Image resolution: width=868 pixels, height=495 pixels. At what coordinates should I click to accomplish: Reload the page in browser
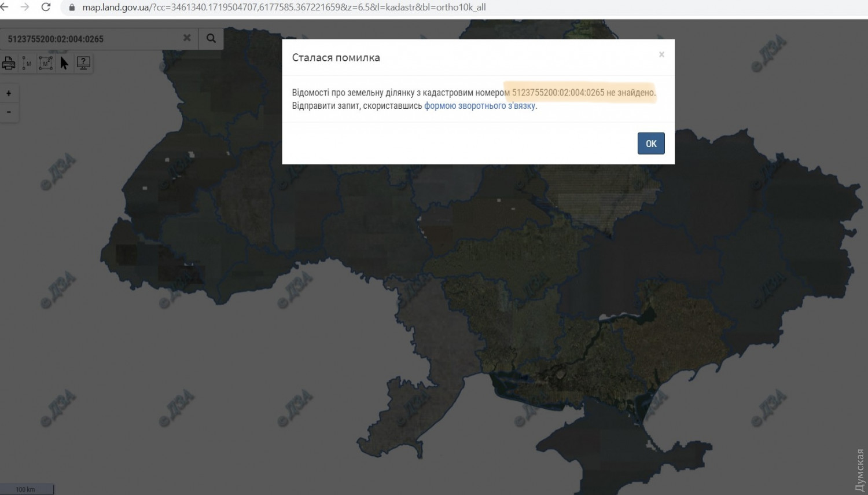click(x=46, y=8)
